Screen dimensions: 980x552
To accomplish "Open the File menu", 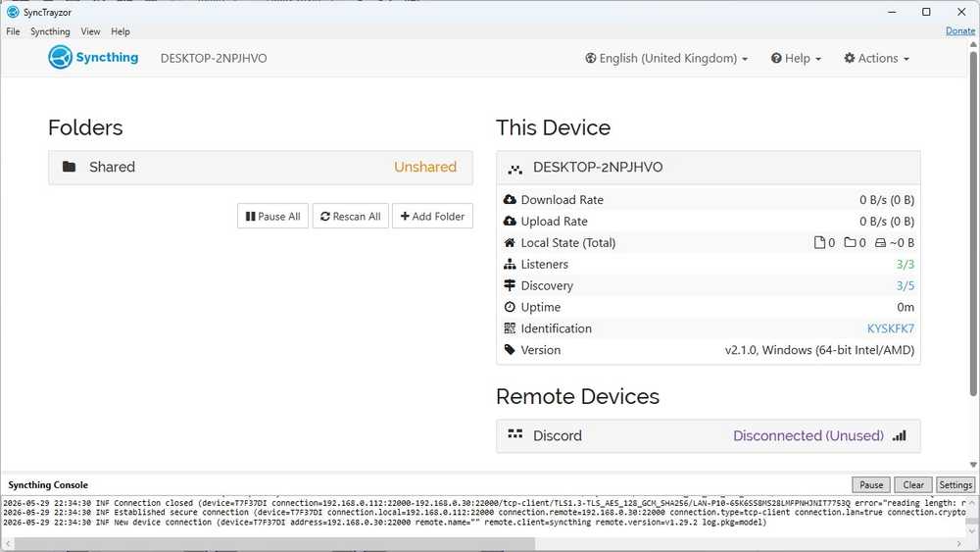I will (x=13, y=31).
